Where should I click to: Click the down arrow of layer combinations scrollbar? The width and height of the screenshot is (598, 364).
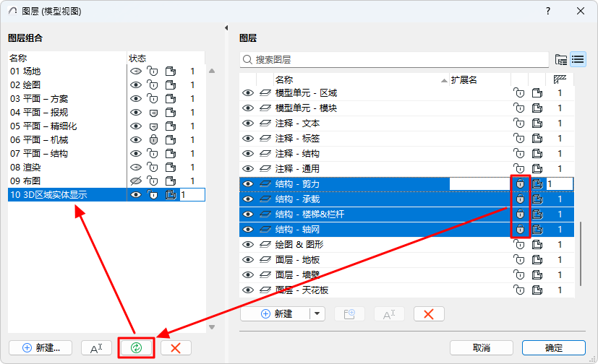click(212, 327)
